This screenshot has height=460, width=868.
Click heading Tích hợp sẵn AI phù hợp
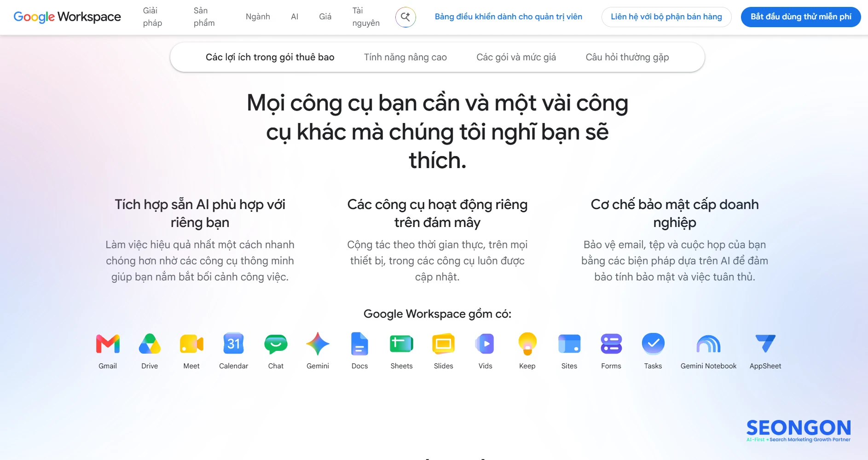pyautogui.click(x=200, y=214)
